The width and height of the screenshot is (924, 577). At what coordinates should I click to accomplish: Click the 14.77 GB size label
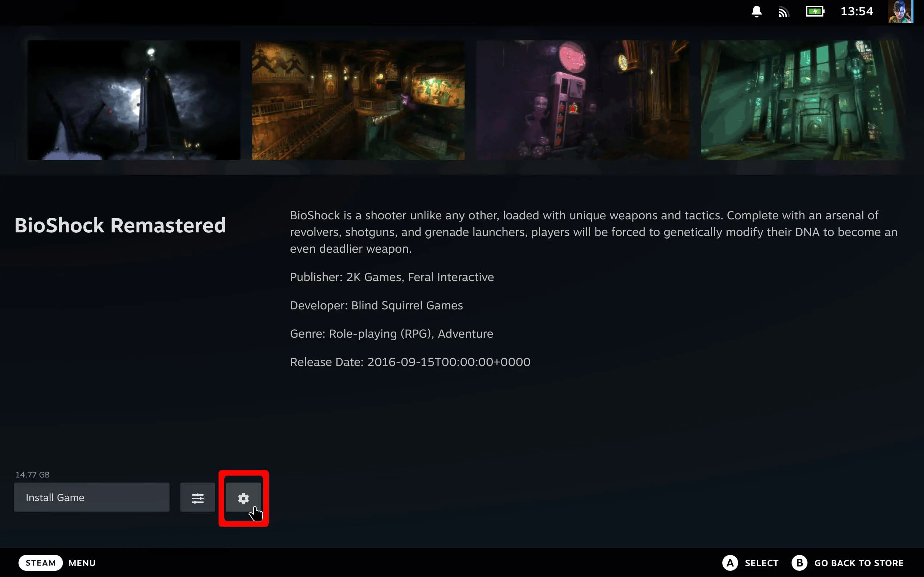(32, 475)
